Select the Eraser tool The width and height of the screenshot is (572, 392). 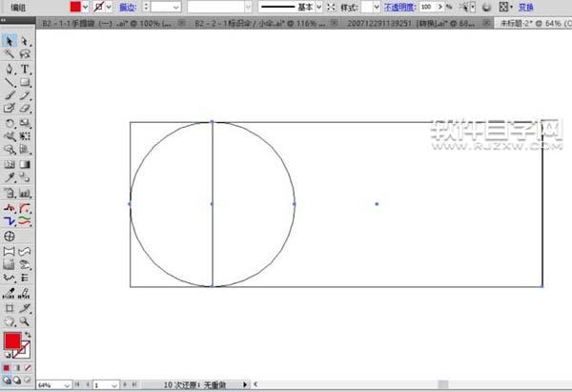click(x=25, y=109)
